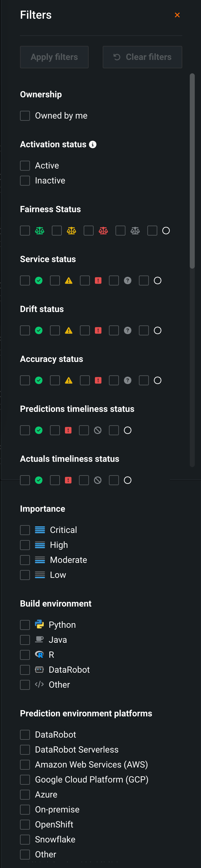Viewport: 201px width, 868px height.
Task: Click the green passing fairness scale icon
Action: click(x=40, y=231)
